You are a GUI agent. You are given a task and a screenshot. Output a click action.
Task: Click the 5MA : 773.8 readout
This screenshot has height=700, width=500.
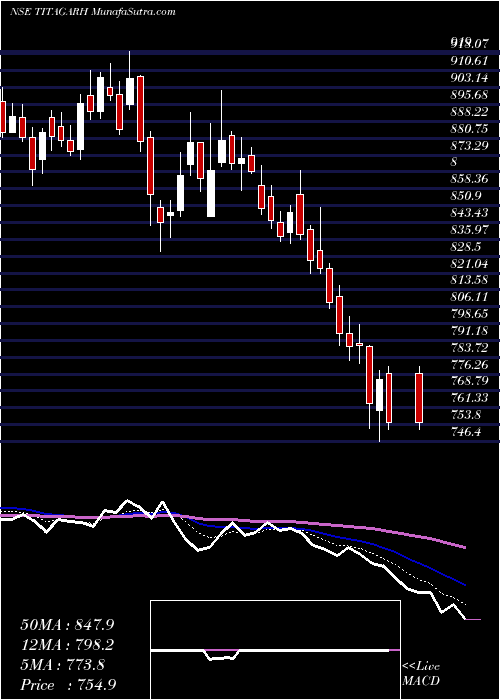coord(63,665)
